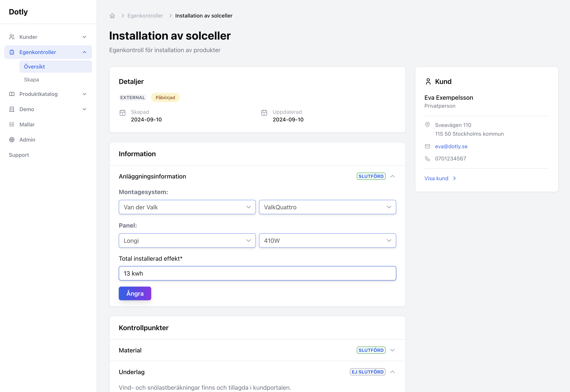Image resolution: width=570 pixels, height=392 pixels.
Task: Click the person icon in the Kund panel
Action: click(x=428, y=81)
